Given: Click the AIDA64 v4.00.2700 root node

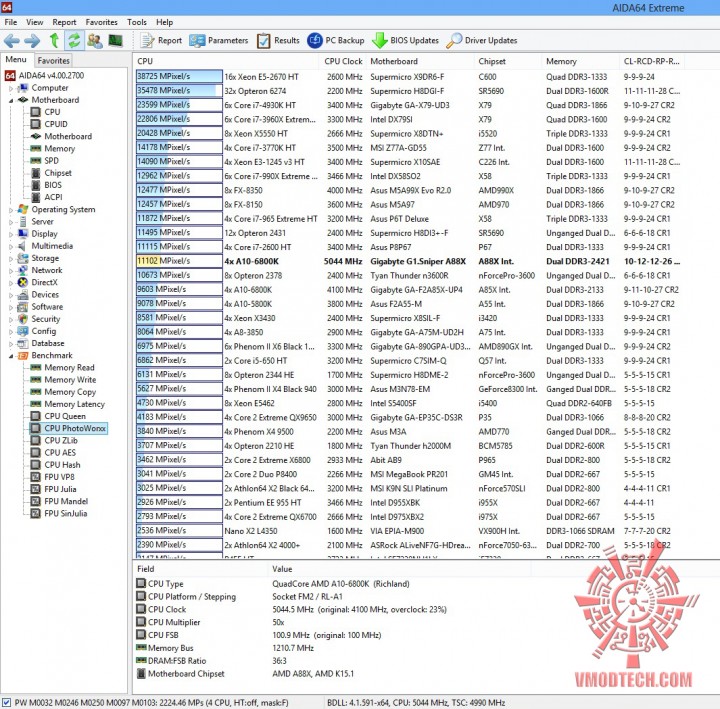Looking at the screenshot, I should tap(45, 76).
